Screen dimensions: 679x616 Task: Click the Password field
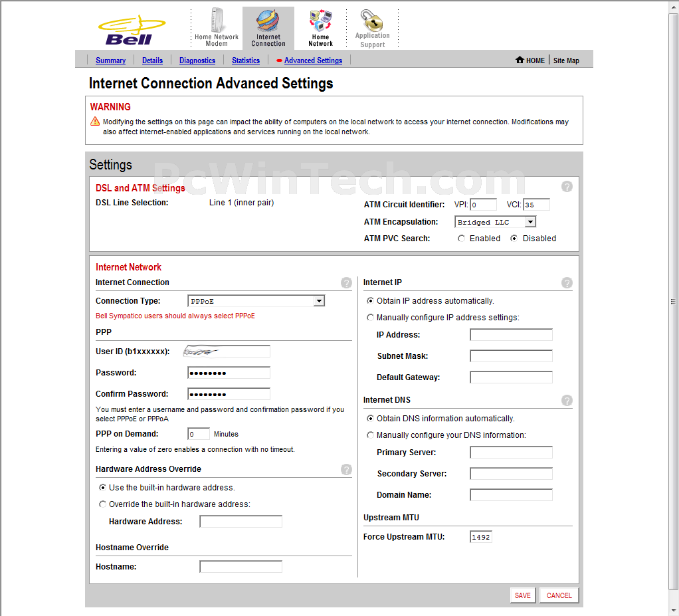229,373
